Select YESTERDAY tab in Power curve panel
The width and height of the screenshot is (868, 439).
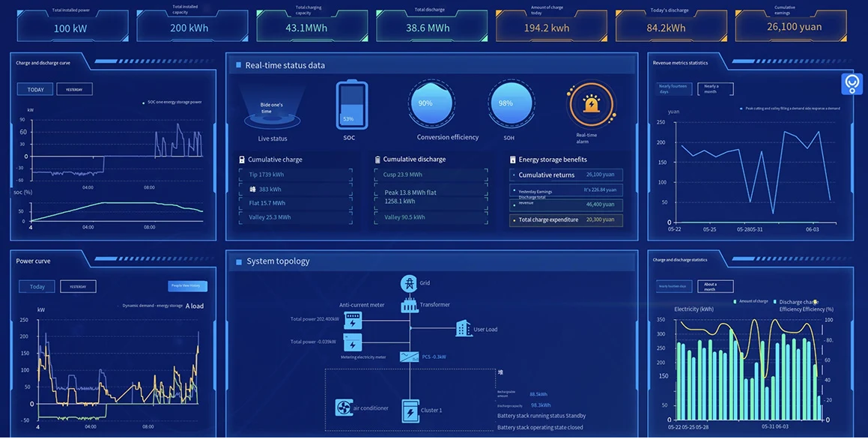pos(78,287)
